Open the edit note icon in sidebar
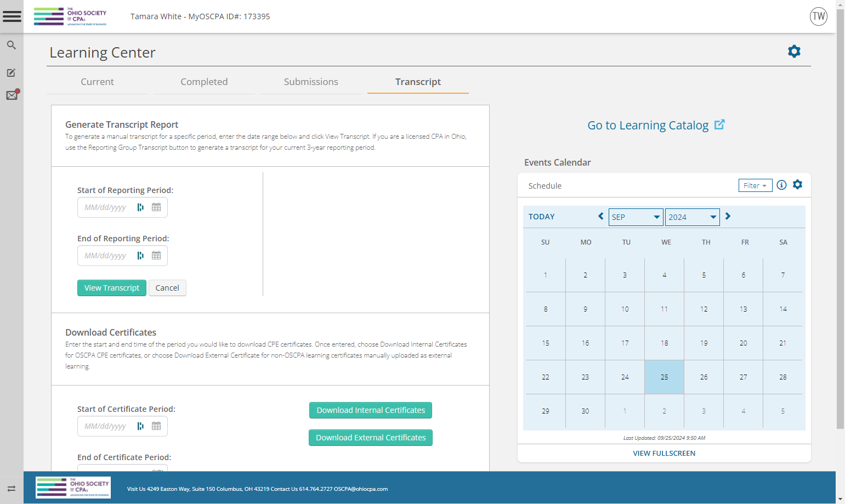Image resolution: width=845 pixels, height=504 pixels. click(11, 72)
